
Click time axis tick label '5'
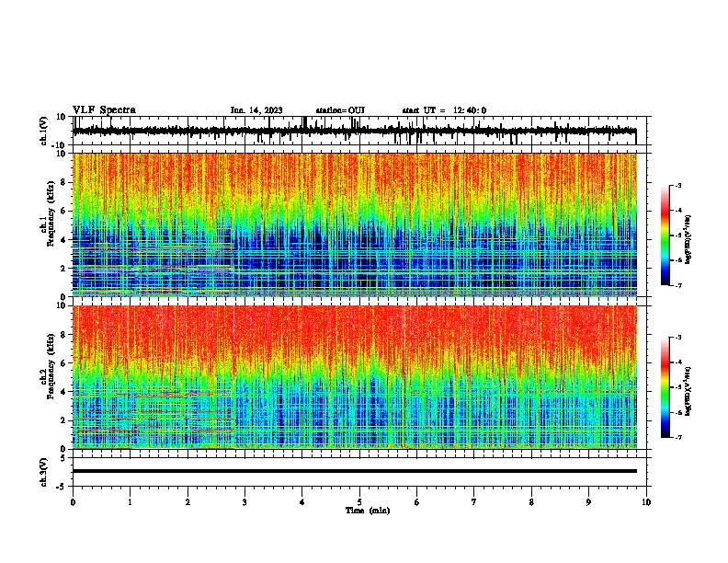(359, 502)
